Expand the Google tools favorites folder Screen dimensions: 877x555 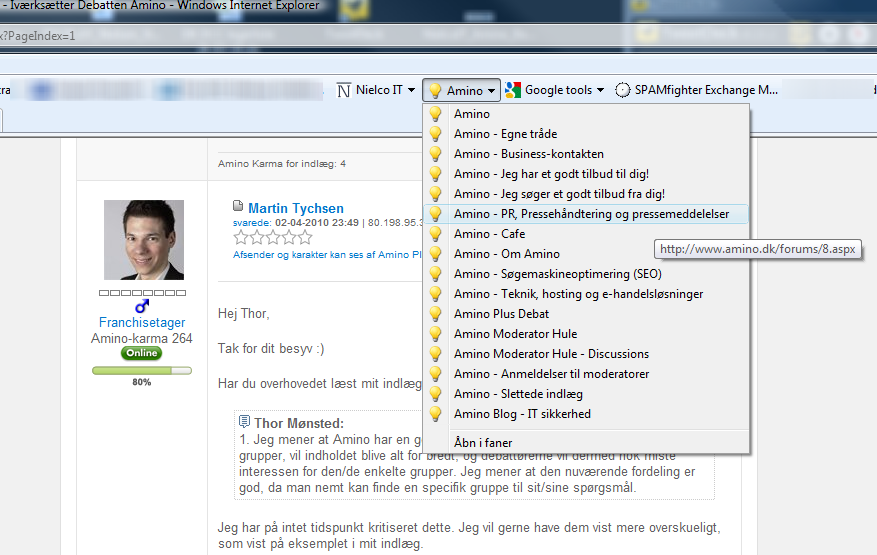554,90
